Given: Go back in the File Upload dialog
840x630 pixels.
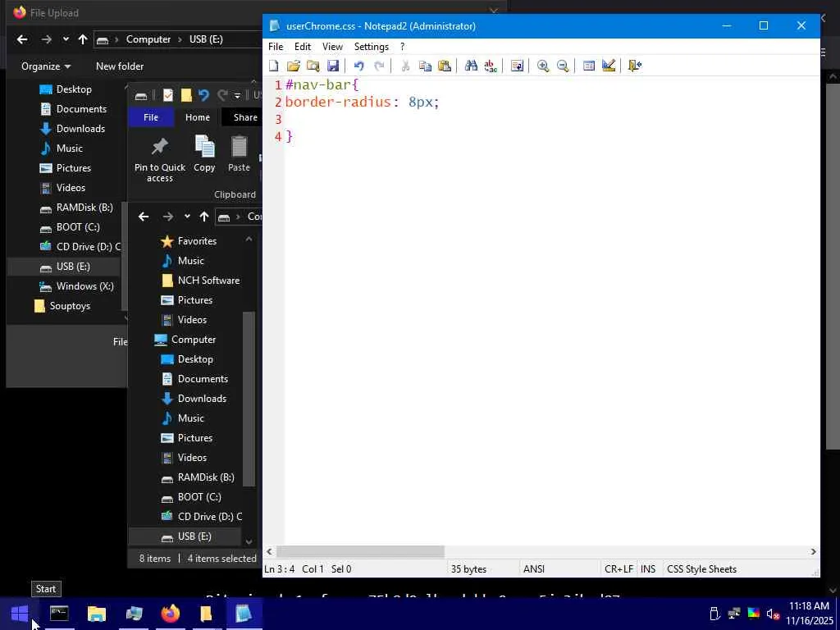Looking at the screenshot, I should [22, 39].
